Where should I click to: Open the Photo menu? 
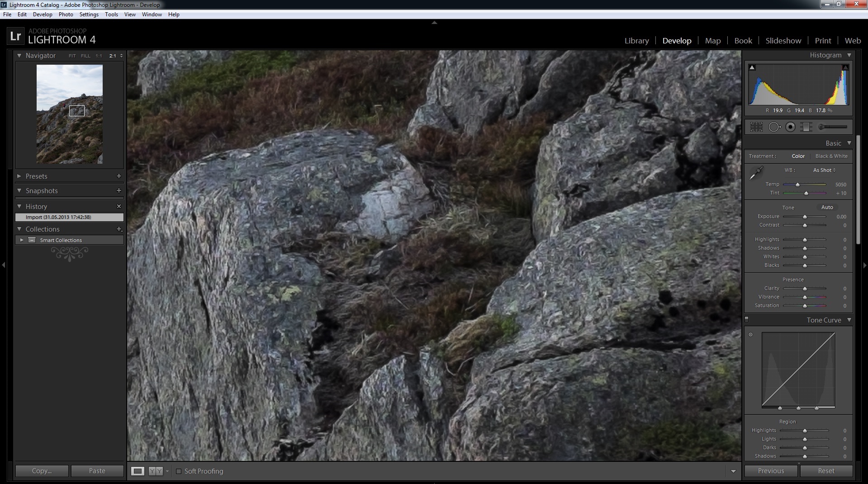point(66,14)
